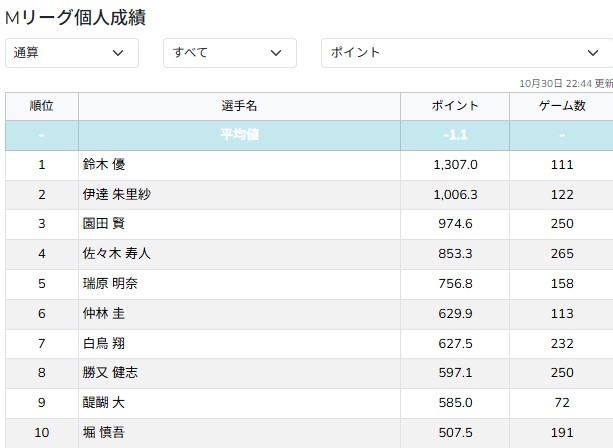Select 白鳥 翔 in ranking
This screenshot has width=613, height=448.
(x=104, y=344)
